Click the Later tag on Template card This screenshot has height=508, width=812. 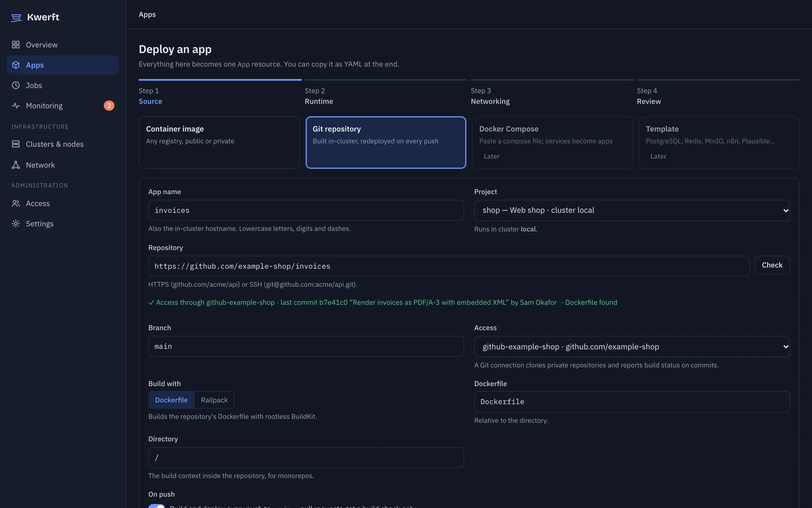(x=658, y=156)
